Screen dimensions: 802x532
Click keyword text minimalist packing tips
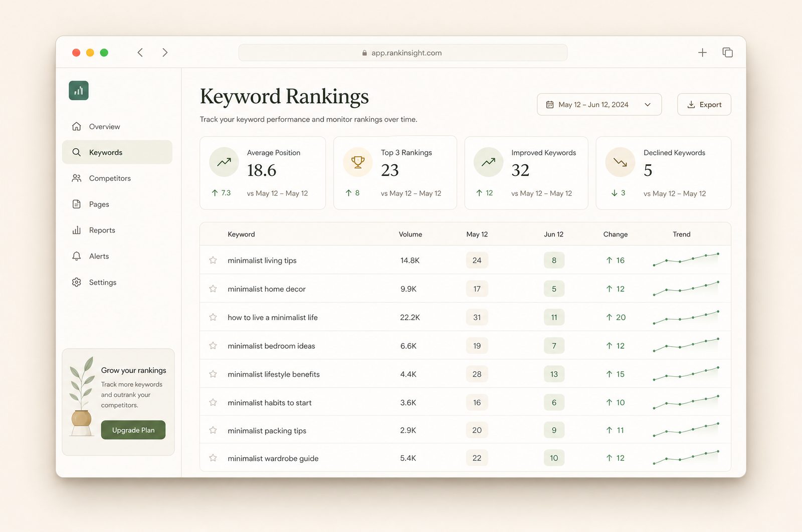point(267,430)
